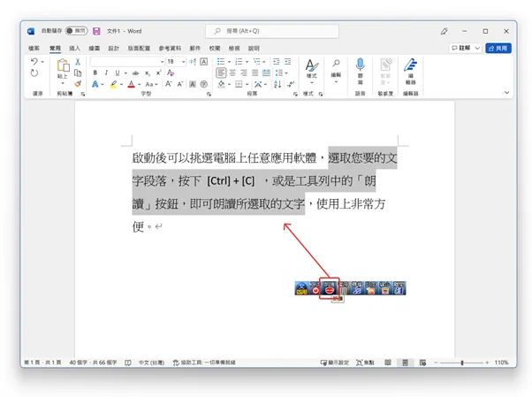532x397 pixels.
Task: Click the red lips Read-aloud toolbar button
Action: [330, 288]
